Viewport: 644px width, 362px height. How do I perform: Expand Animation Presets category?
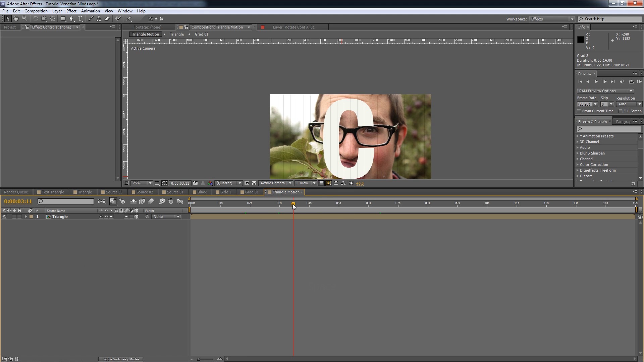click(578, 136)
